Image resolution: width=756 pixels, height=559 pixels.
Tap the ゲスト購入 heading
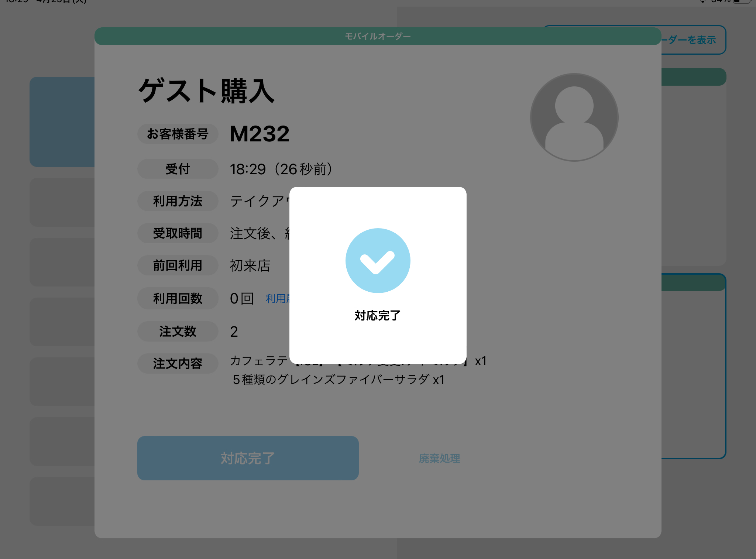coord(206,91)
